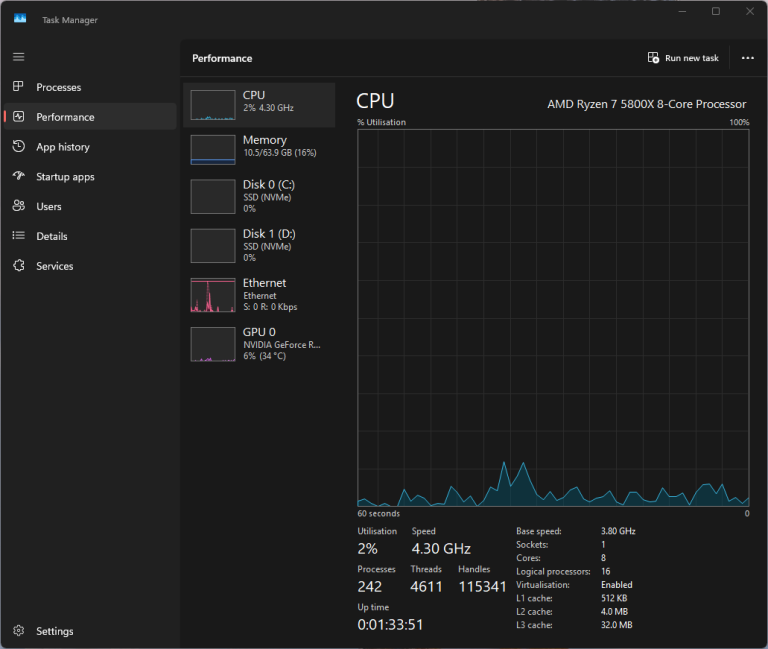
Task: Open GPU 0 NVIDIA GeForce entry
Action: 259,343
